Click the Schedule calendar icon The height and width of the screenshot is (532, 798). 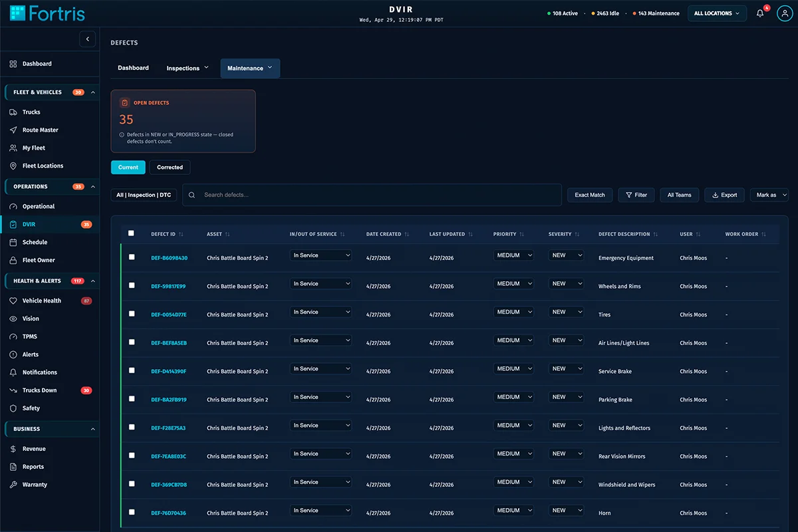[x=13, y=243]
